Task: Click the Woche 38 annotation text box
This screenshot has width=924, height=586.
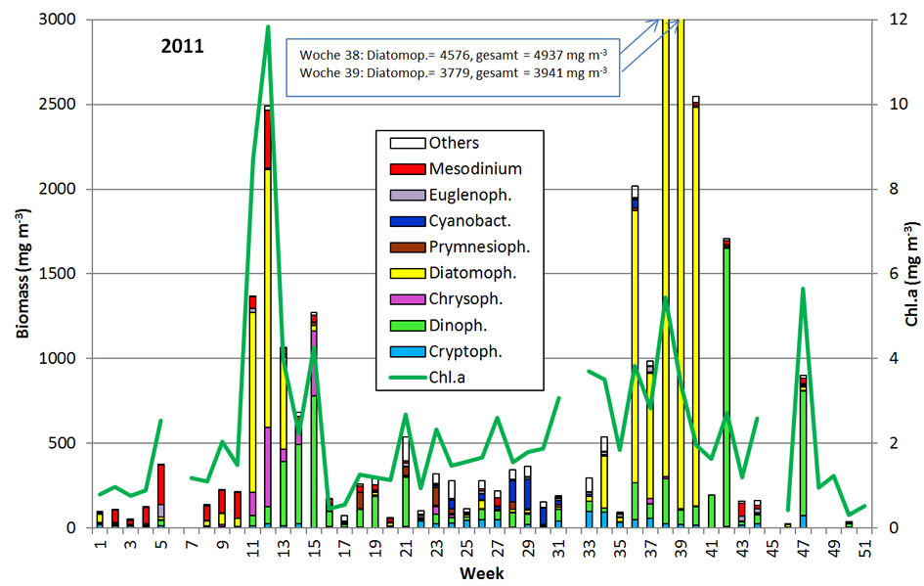Action: tap(454, 64)
